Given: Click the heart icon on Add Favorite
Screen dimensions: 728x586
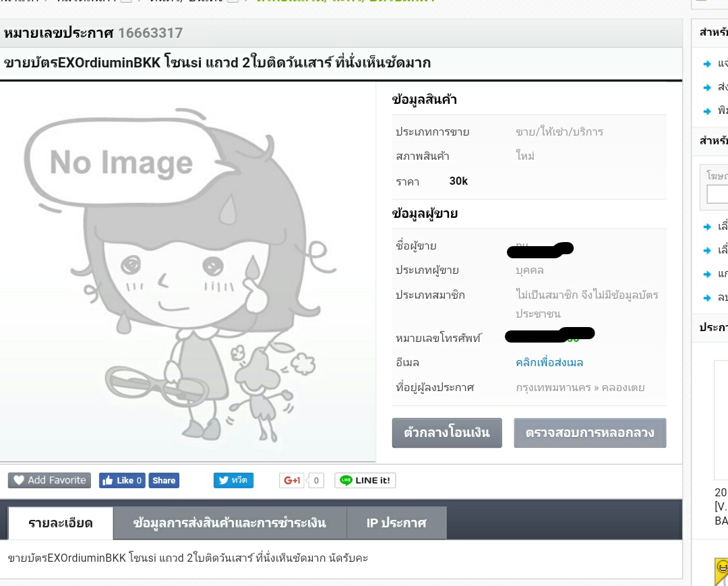Looking at the screenshot, I should 19,480.
